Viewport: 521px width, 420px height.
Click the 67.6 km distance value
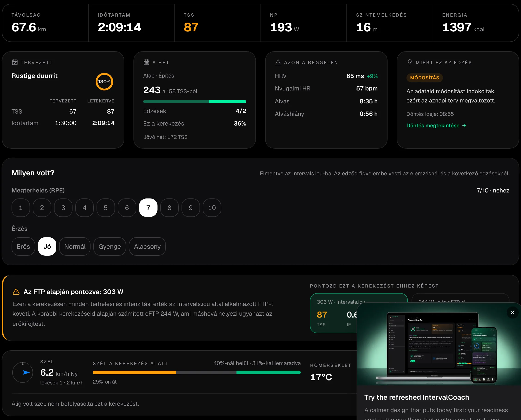pyautogui.click(x=29, y=27)
